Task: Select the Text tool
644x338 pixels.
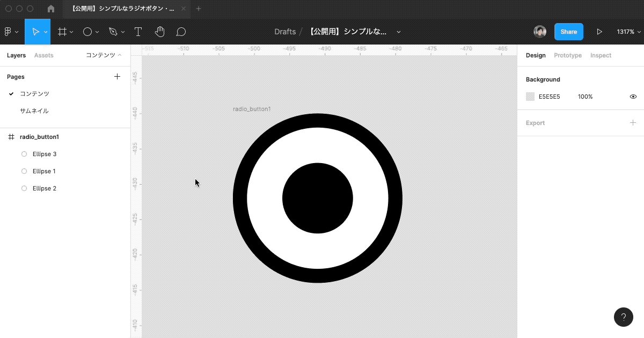Action: pyautogui.click(x=138, y=31)
